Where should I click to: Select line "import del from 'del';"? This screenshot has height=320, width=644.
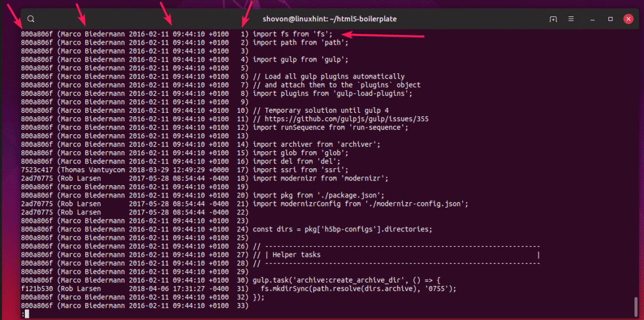coord(296,161)
